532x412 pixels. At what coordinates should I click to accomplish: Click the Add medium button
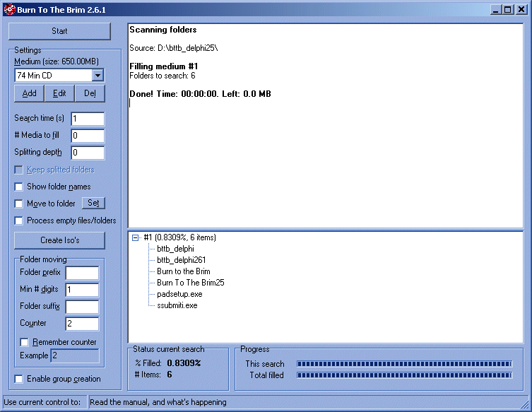(29, 93)
